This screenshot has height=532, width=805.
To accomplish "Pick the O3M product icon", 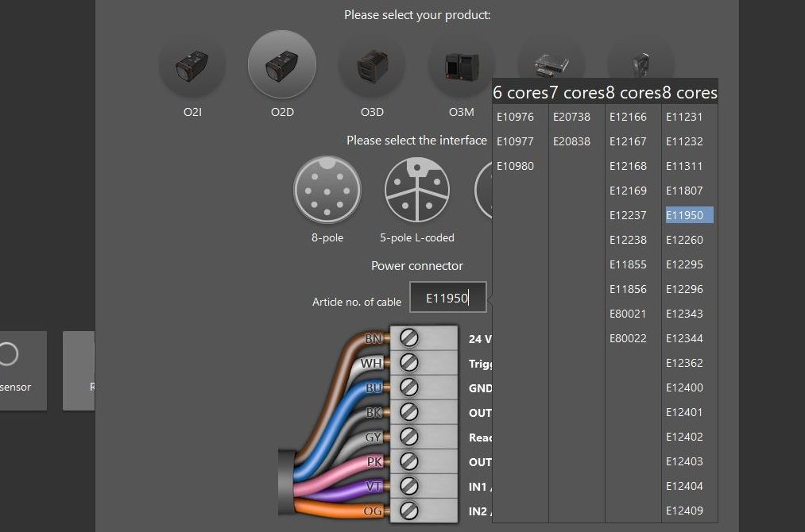I will tap(461, 65).
